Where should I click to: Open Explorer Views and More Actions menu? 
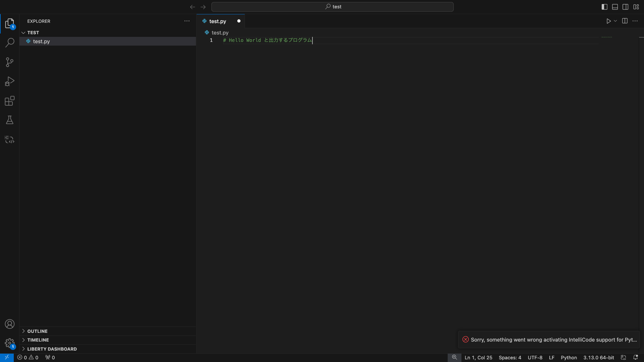(x=187, y=21)
